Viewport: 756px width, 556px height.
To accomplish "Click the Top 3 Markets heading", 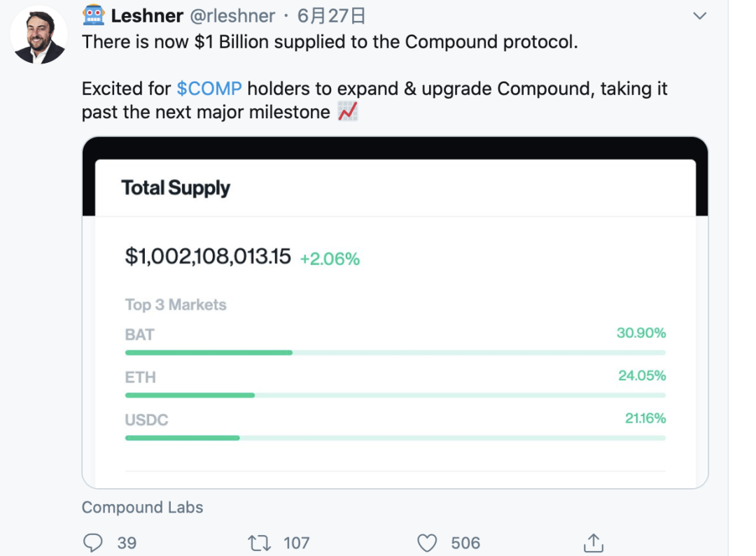I will [176, 305].
